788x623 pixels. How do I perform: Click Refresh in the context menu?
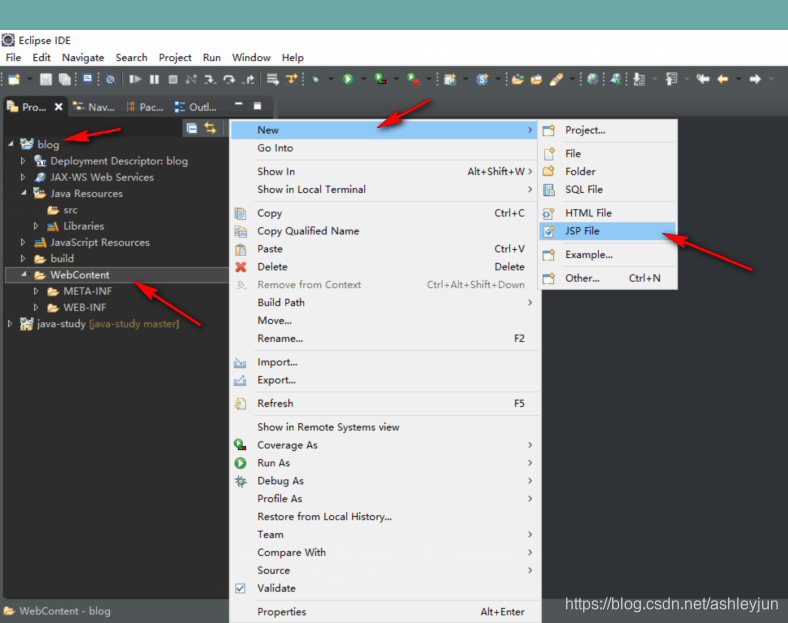click(x=385, y=403)
